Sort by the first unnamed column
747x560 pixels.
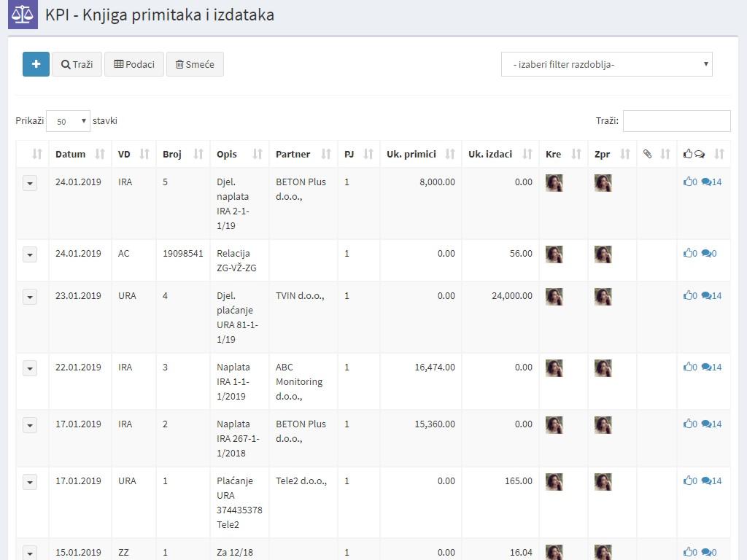click(32, 154)
